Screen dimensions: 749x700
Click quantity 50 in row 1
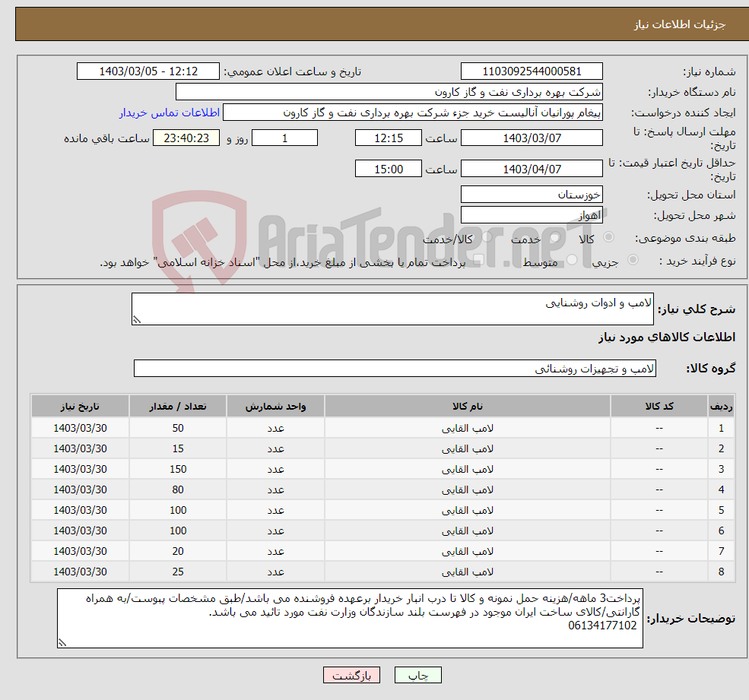tap(178, 428)
